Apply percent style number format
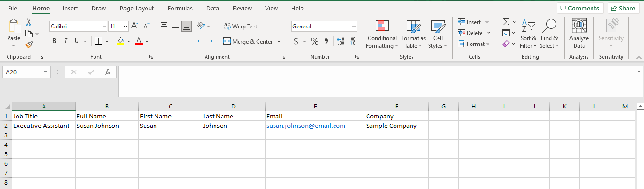Screen dimensions: 644x189 (x=314, y=41)
